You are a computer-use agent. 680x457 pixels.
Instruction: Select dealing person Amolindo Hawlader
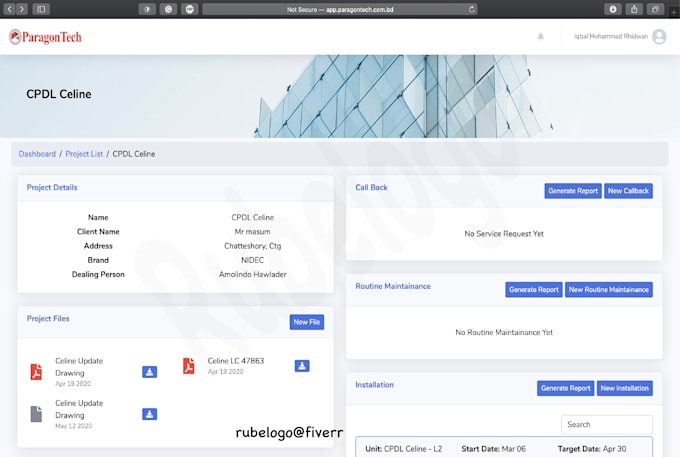click(252, 274)
